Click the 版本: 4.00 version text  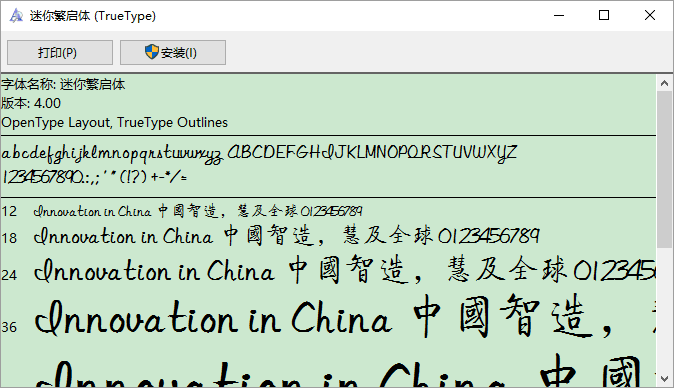coord(31,103)
